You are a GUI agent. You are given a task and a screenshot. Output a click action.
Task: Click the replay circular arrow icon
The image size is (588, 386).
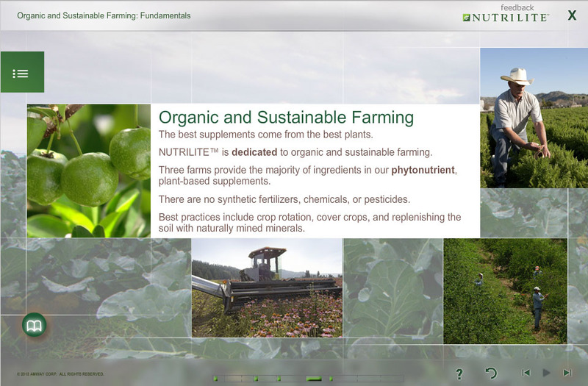491,374
